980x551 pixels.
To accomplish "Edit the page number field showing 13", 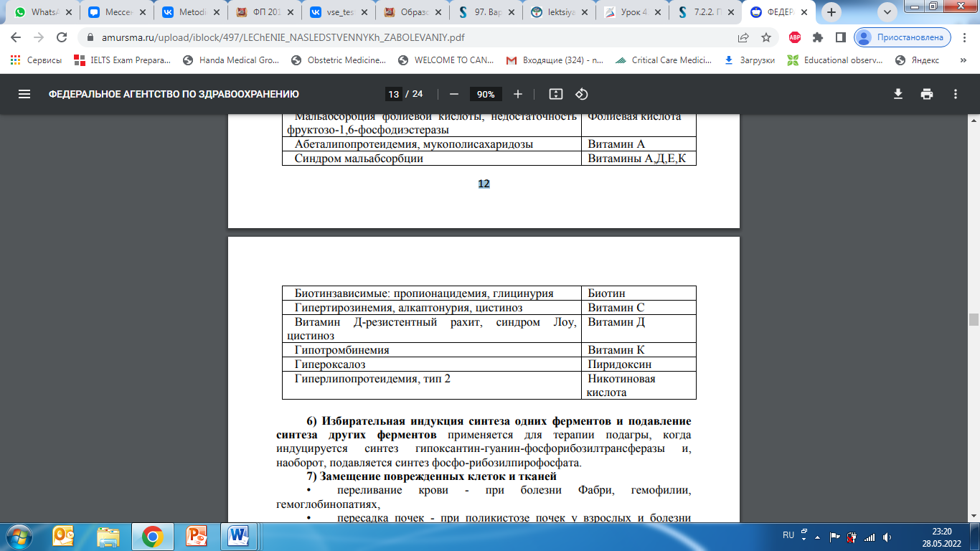I will (x=393, y=94).
